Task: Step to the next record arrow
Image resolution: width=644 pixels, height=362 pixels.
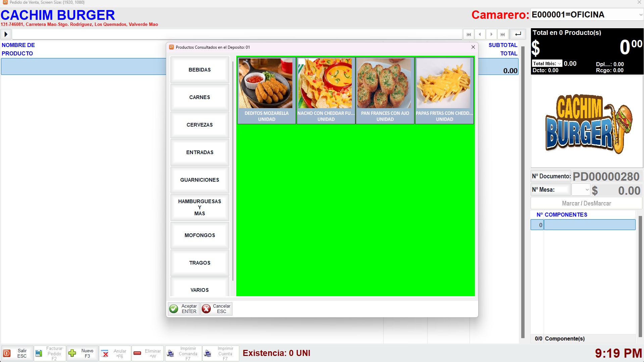Action: [491, 34]
